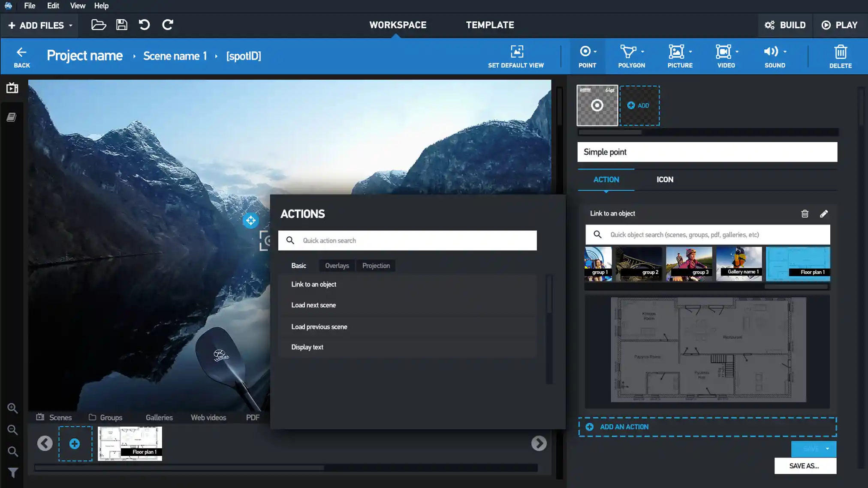Select the move hotspot on panorama
The width and height of the screenshot is (868, 488).
point(250,220)
